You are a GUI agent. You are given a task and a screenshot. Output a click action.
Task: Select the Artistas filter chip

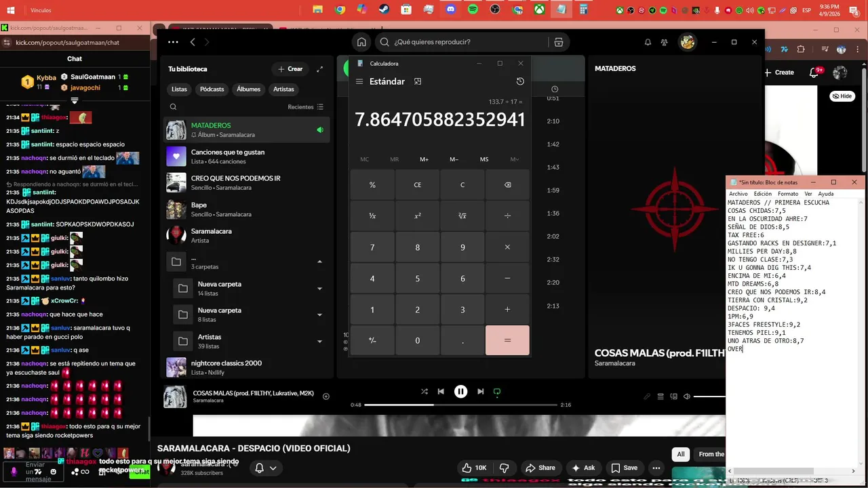(283, 89)
